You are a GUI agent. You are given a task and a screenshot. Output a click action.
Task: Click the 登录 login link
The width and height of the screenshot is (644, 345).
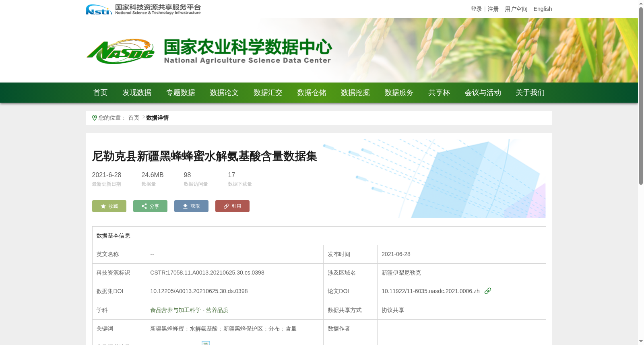click(477, 9)
